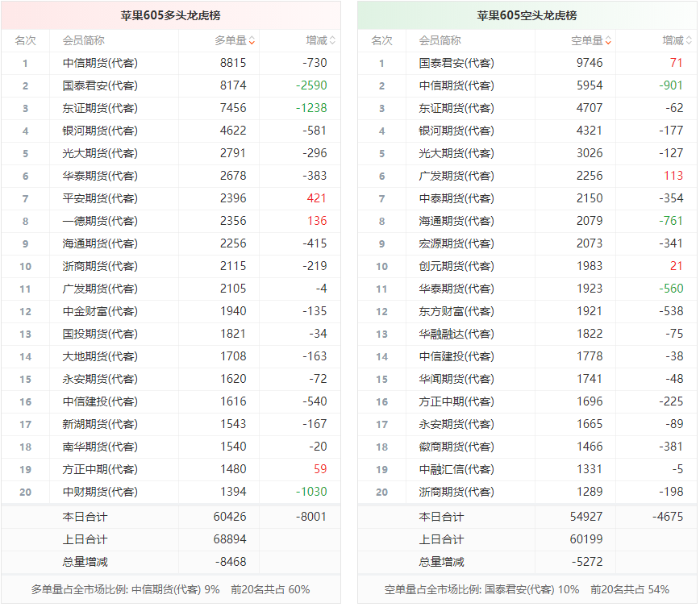700x607 pixels.
Task: Click the green change value -1030
Action: coord(311,492)
